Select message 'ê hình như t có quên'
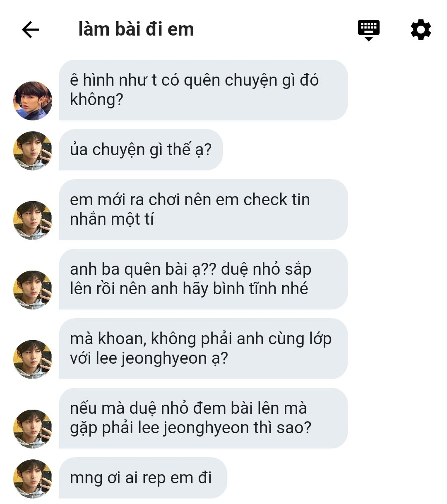 [203, 90]
